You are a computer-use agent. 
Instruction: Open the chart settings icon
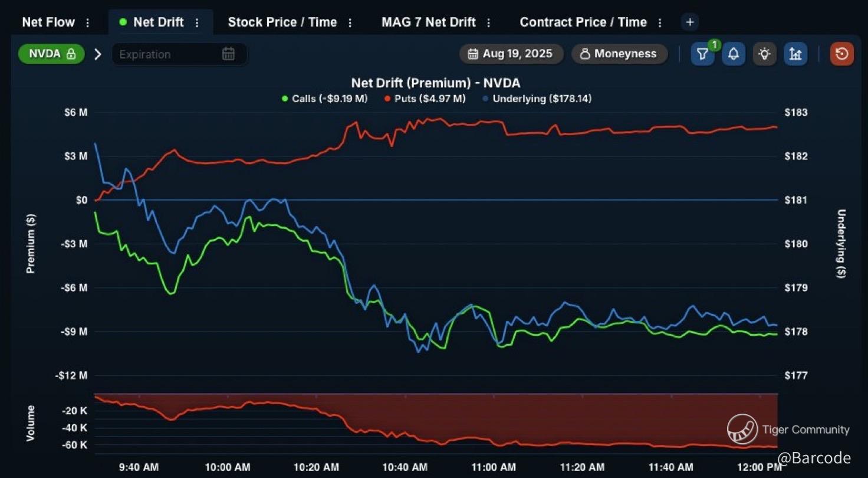tap(795, 54)
